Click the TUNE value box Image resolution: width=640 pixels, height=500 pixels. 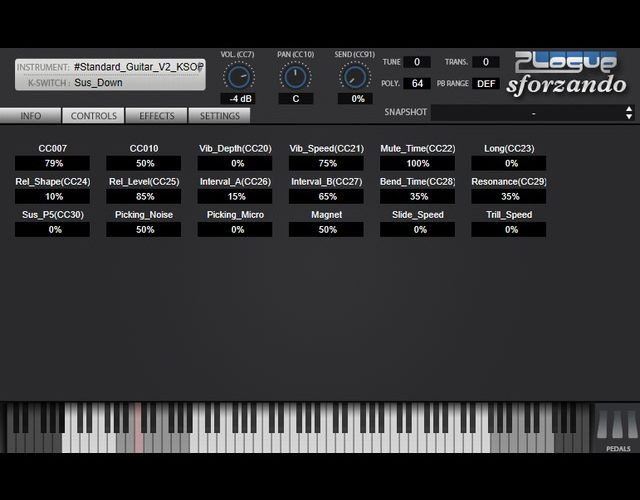pyautogui.click(x=417, y=62)
